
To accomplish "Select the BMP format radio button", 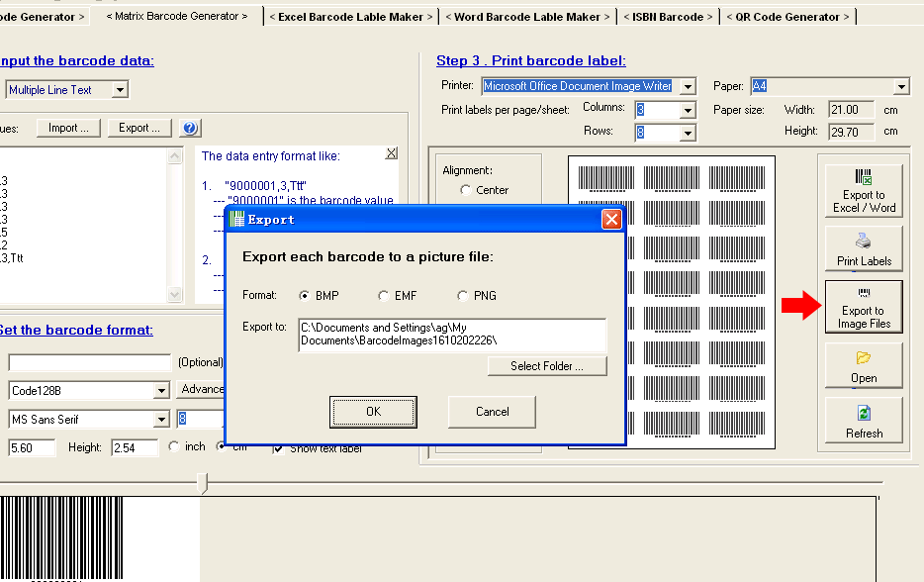I will point(307,295).
